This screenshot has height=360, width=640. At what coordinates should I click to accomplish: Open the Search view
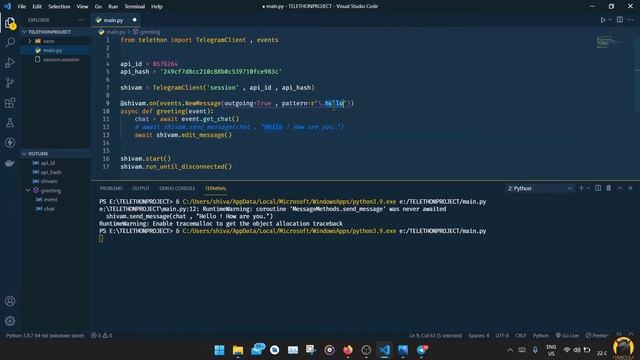click(10, 42)
